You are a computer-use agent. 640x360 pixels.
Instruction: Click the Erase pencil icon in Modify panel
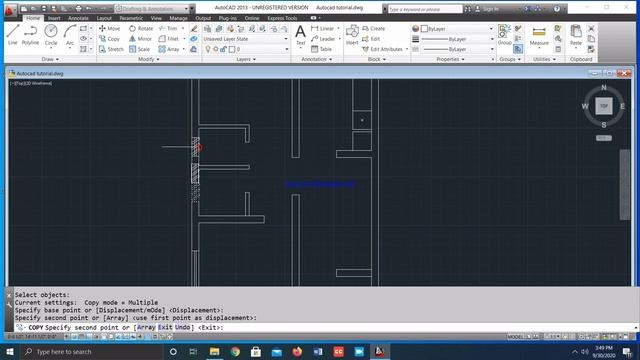tap(194, 29)
